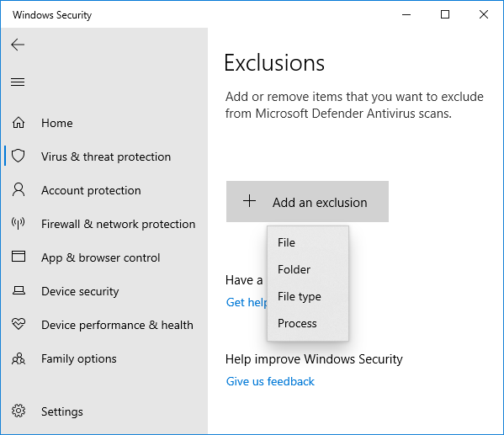
Task: Click the Windows Security title text
Action: click(52, 15)
